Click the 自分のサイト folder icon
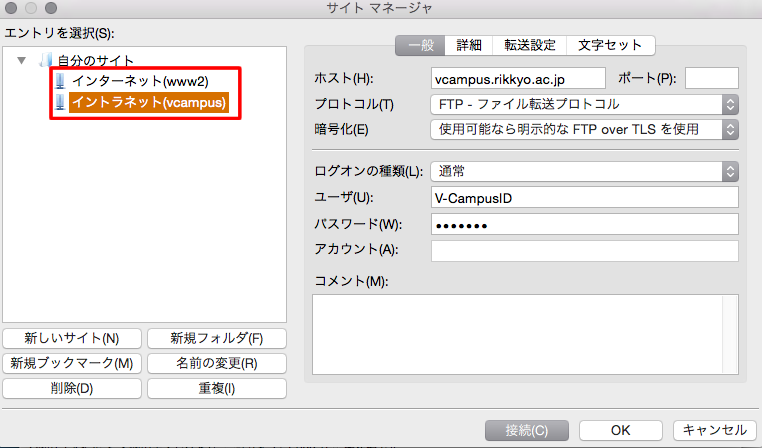Viewport: 762px width, 448px height. click(46, 60)
